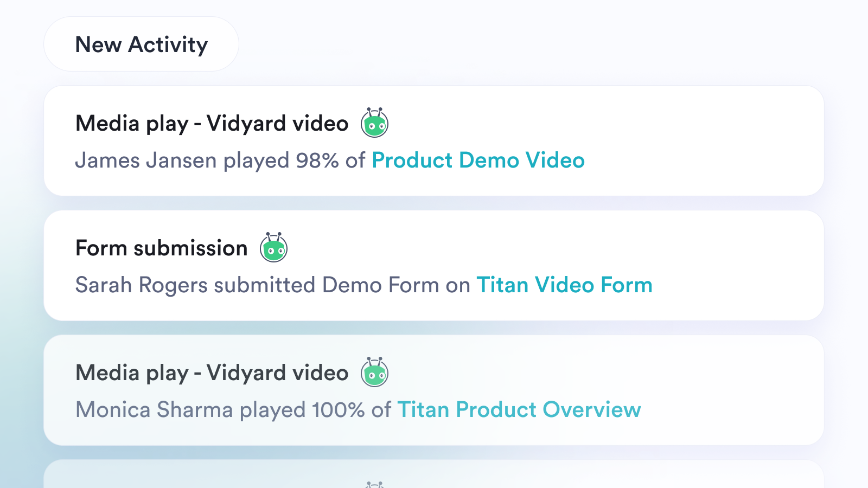Image resolution: width=868 pixels, height=488 pixels.
Task: Open the Titan Video Form link
Action: click(565, 285)
